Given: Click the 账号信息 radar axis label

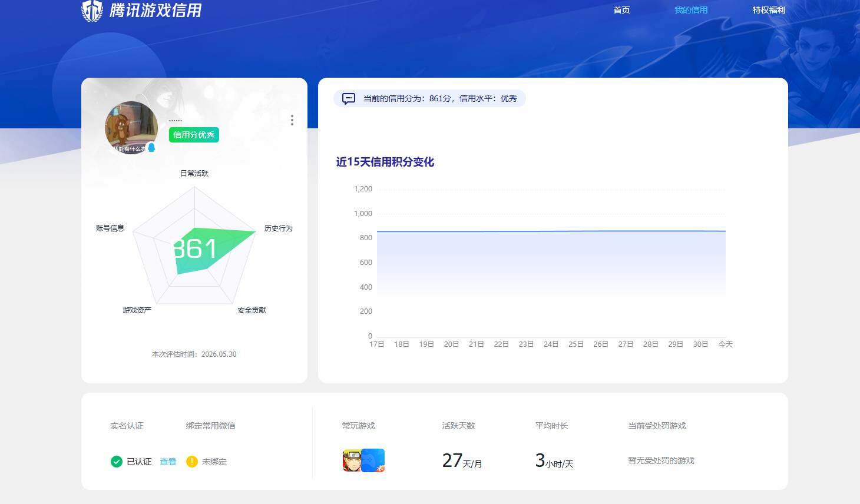Looking at the screenshot, I should [110, 228].
